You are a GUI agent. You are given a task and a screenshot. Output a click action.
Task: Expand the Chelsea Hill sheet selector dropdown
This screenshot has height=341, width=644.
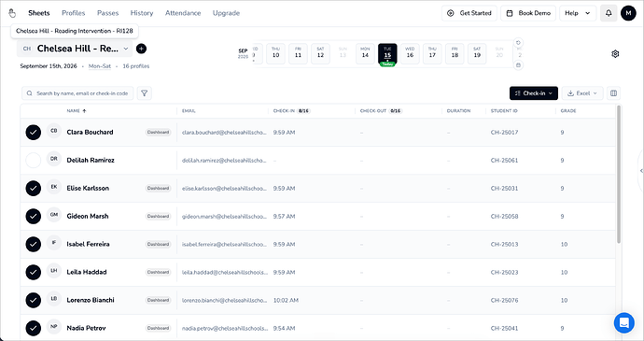(75, 49)
